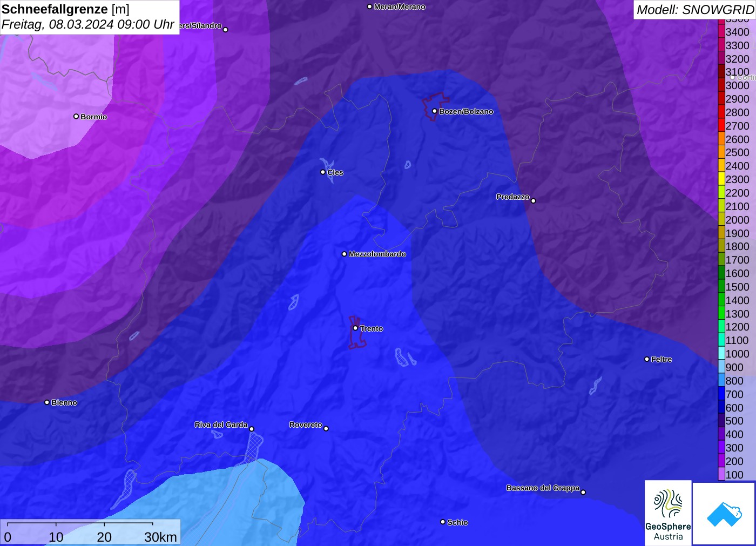
Task: Click the Bienno location marker
Action: coord(47,402)
